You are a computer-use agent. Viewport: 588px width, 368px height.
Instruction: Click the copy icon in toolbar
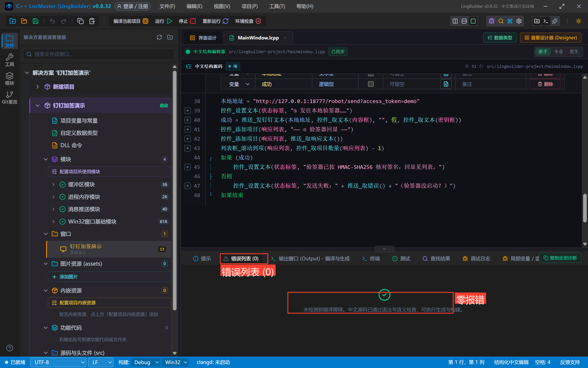pos(80,21)
